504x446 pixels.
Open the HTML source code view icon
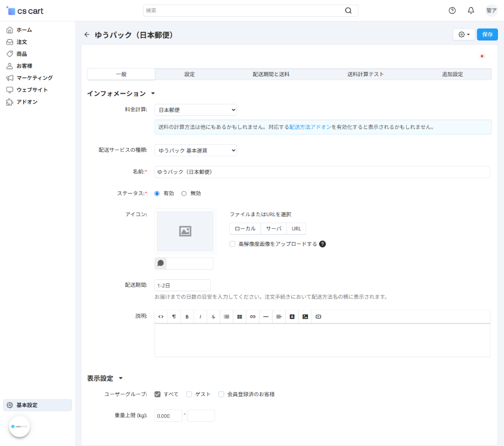161,316
